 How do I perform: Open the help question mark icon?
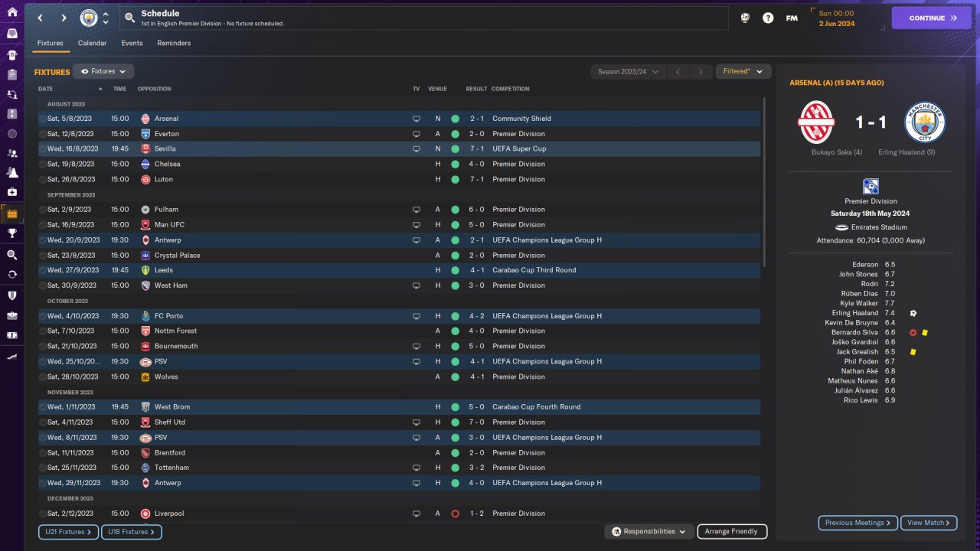(768, 18)
